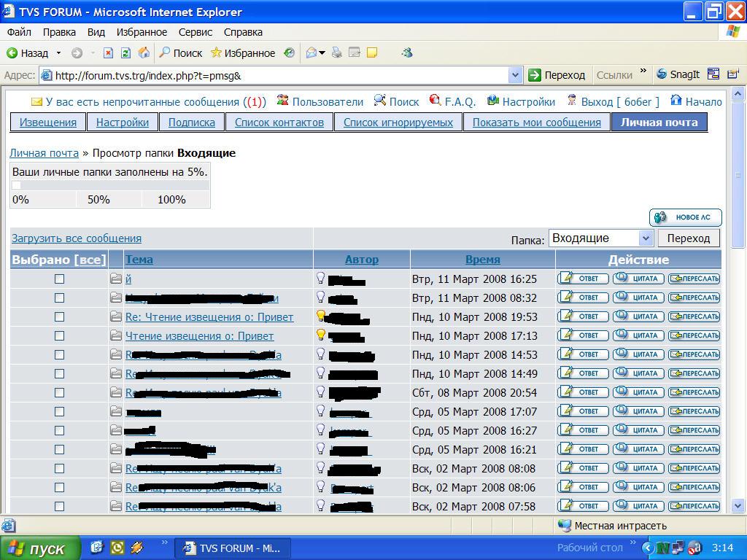This screenshot has width=747, height=560.
Task: Check the box for 11 Март 2008 08:32 message
Action: coord(59,297)
